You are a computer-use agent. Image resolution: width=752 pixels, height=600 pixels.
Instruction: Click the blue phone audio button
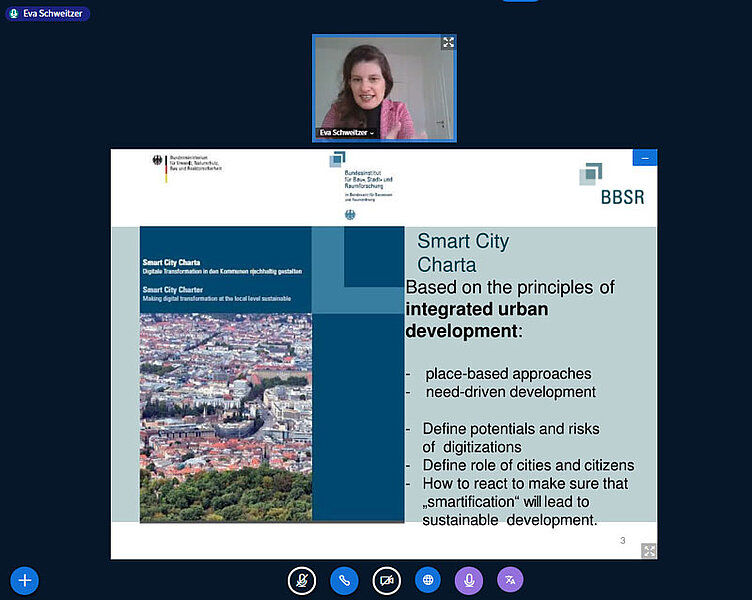[344, 580]
